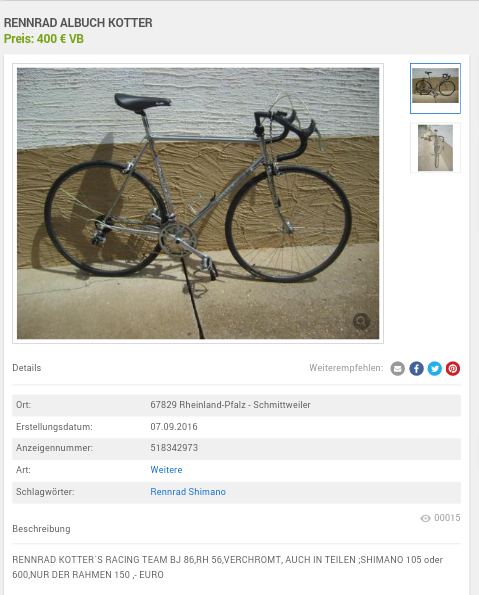Click the eye views counter icon
The image size is (479, 595).
point(425,518)
